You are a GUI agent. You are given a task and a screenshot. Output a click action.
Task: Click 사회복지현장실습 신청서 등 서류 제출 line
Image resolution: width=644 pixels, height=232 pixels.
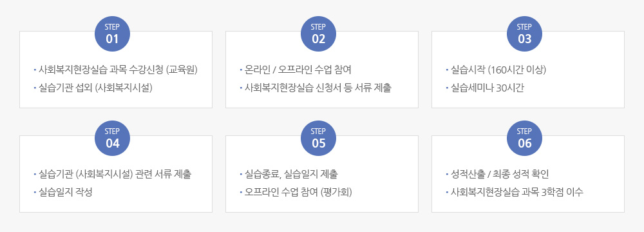(x=318, y=88)
